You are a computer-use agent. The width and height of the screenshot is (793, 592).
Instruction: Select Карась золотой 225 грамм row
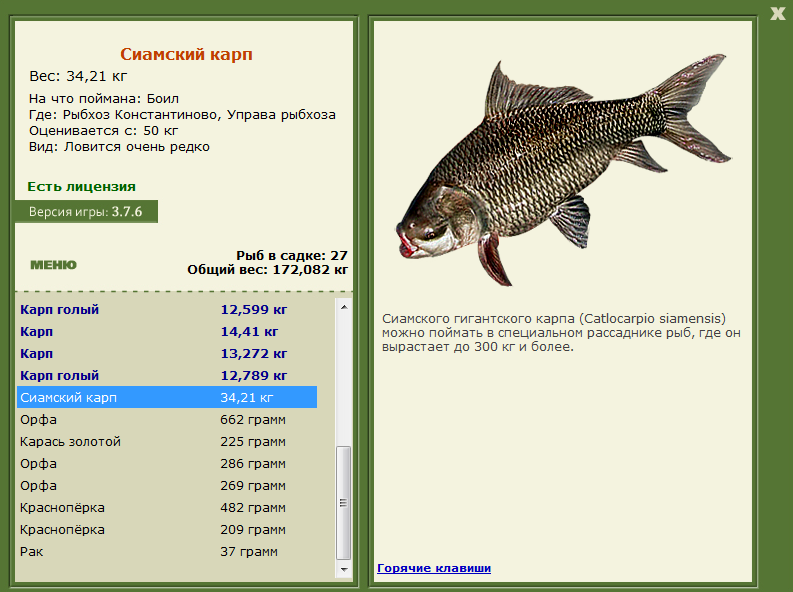click(x=167, y=441)
